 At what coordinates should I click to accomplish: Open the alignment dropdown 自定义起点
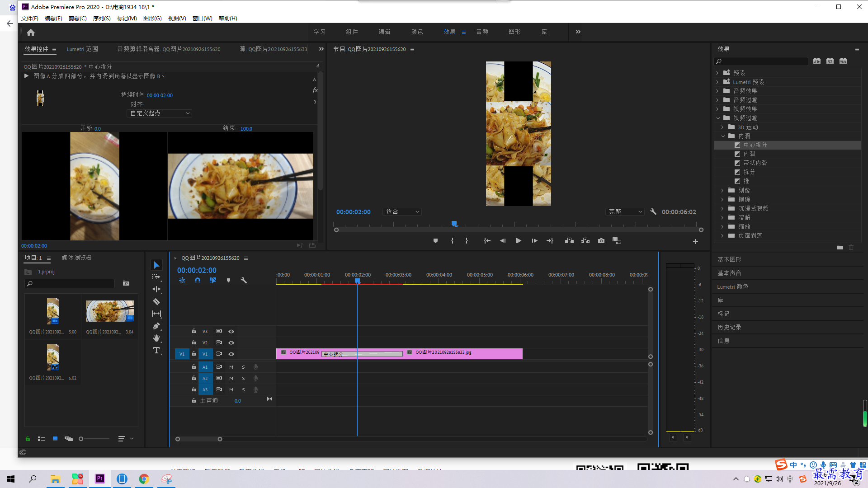[x=160, y=113]
